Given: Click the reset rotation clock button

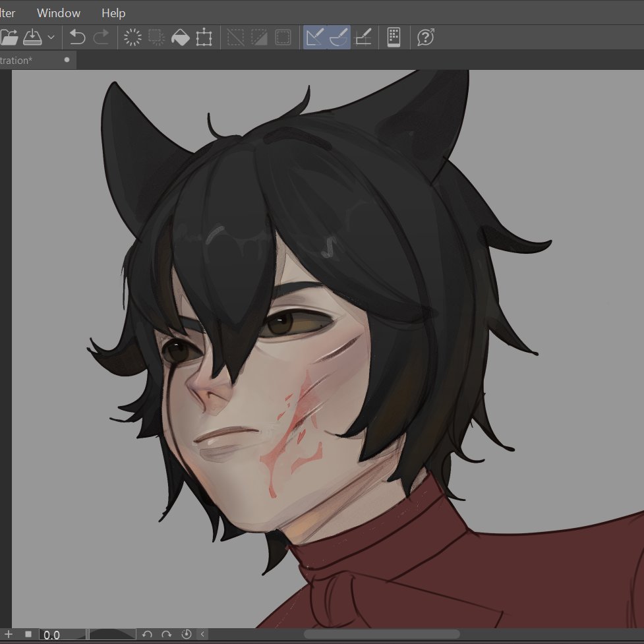Looking at the screenshot, I should click(x=187, y=635).
